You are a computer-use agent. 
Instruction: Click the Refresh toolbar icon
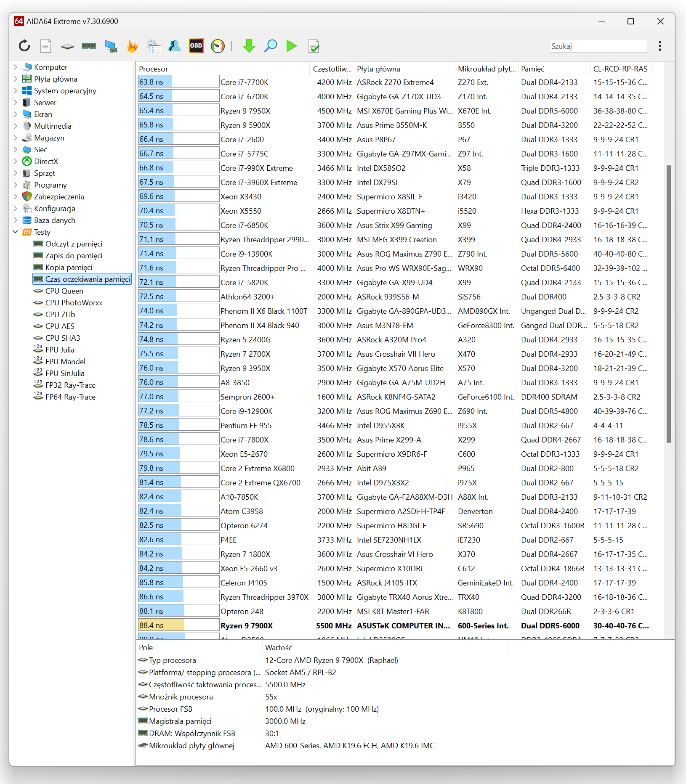pyautogui.click(x=24, y=46)
